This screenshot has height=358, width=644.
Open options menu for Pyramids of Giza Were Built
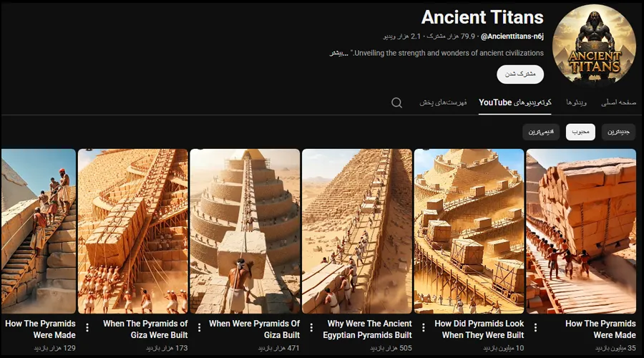point(87,328)
